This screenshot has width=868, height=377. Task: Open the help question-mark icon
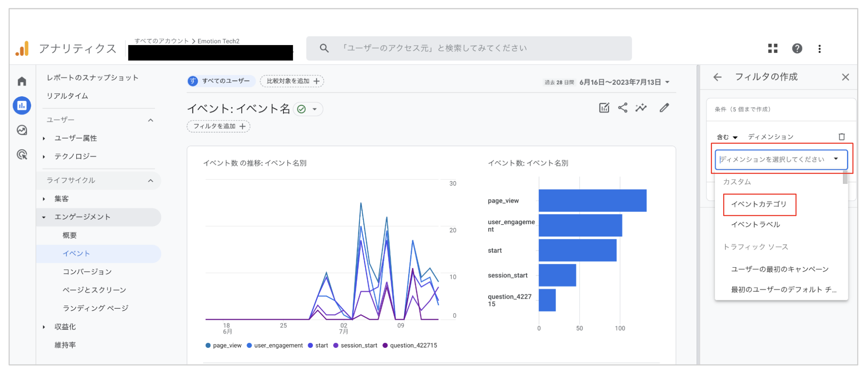[797, 48]
